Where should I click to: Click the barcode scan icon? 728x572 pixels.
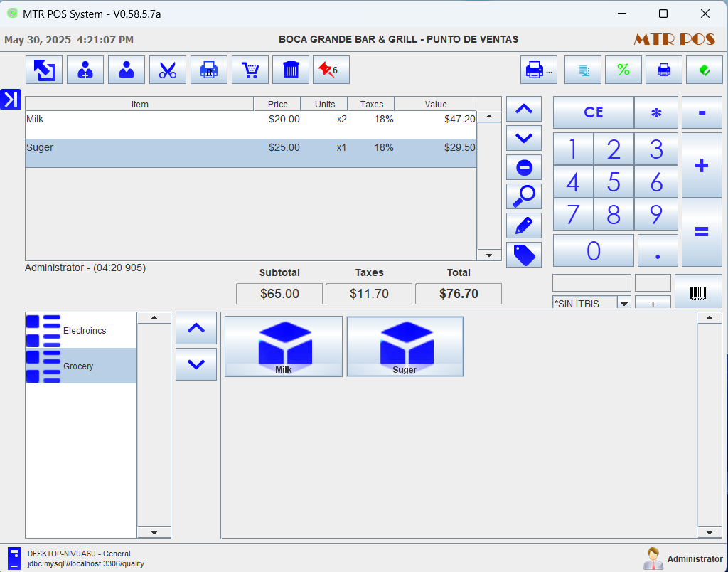pyautogui.click(x=698, y=292)
